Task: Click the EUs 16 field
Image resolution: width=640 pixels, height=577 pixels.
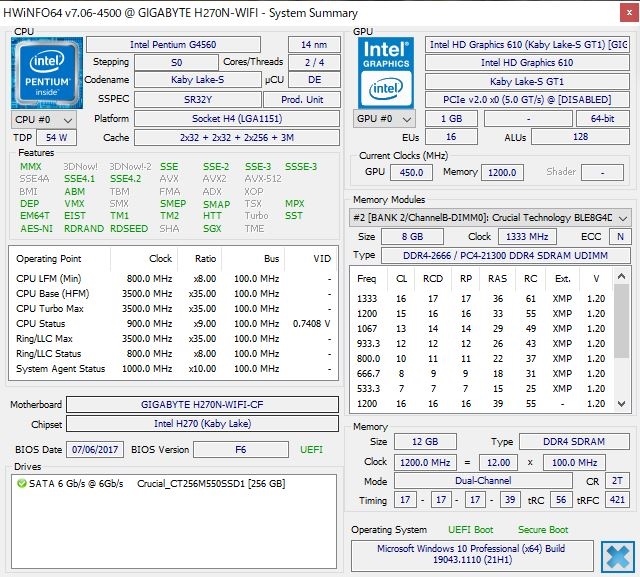Action: pos(451,137)
